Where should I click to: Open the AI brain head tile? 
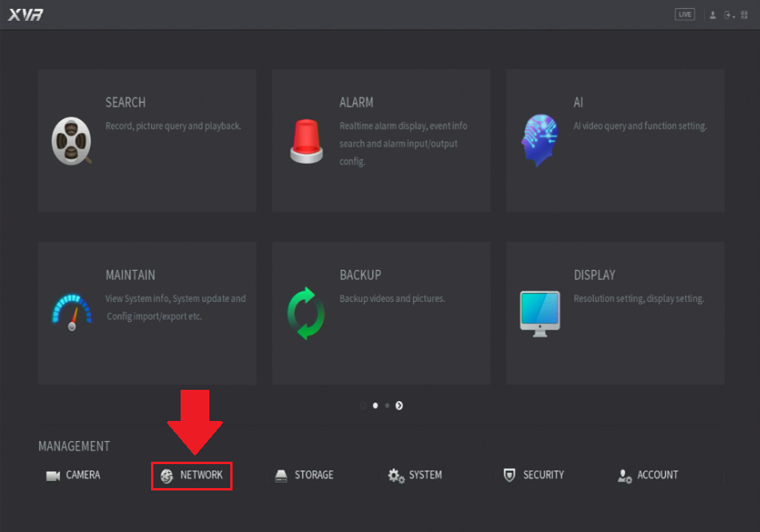(615, 141)
